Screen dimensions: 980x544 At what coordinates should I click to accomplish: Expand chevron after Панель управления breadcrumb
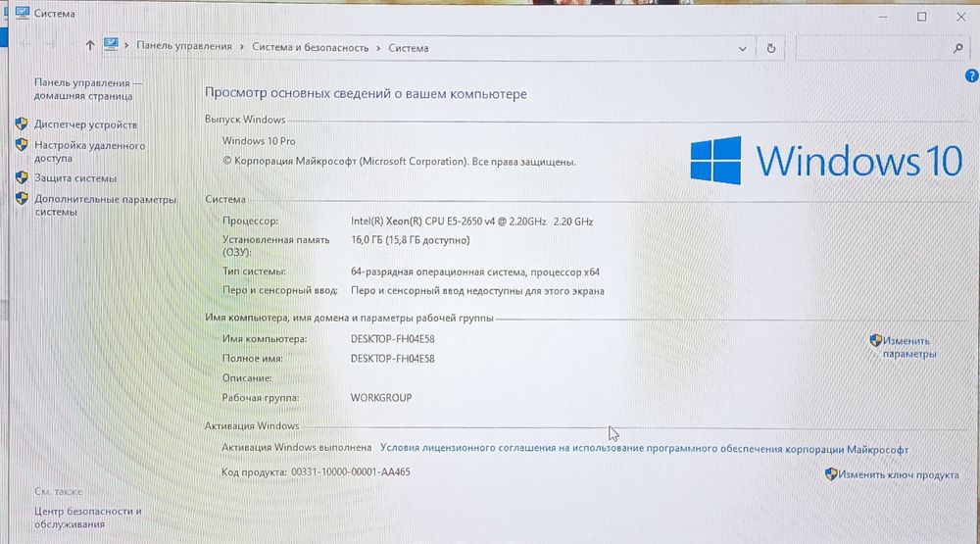(242, 47)
